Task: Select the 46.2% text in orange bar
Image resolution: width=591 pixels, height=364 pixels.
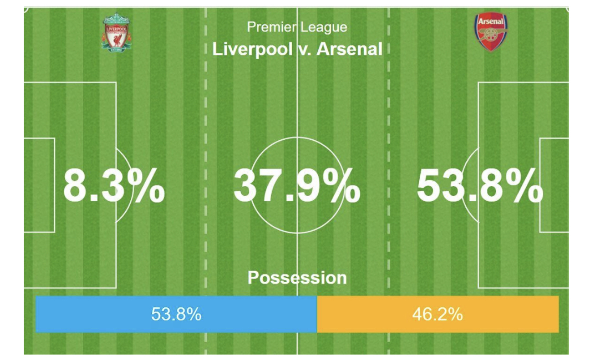Action: (437, 315)
